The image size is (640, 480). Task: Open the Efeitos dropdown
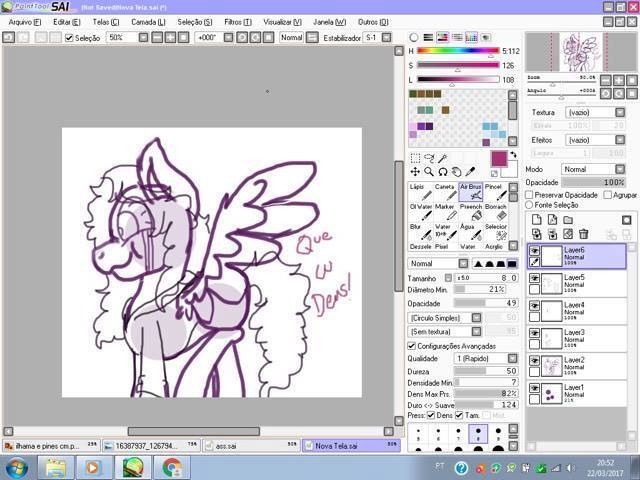click(x=620, y=140)
